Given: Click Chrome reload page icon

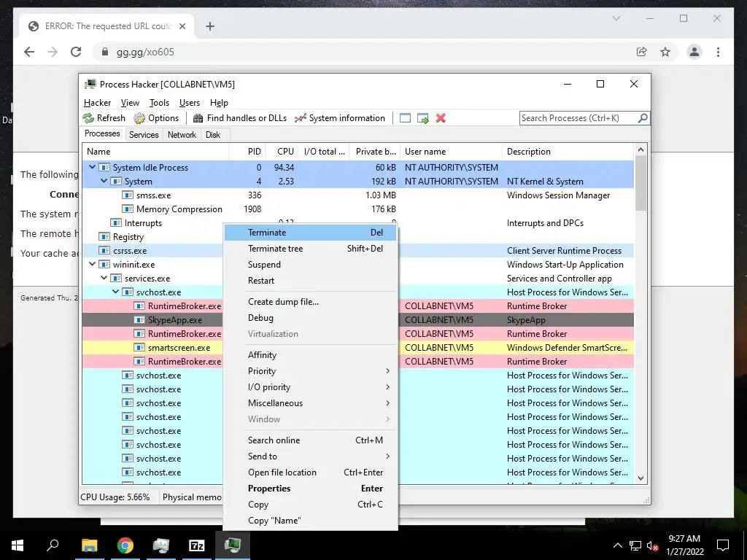Looking at the screenshot, I should point(76,52).
